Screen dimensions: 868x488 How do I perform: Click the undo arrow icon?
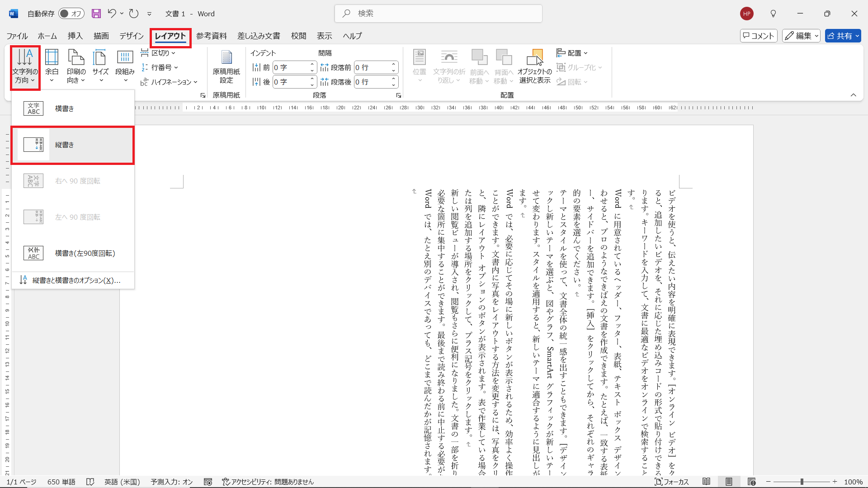point(112,14)
